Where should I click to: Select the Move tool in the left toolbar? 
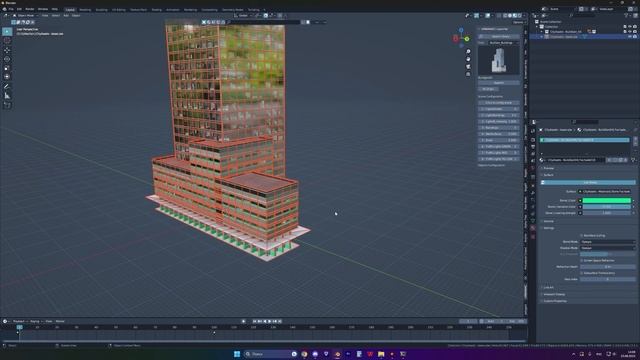point(7,50)
